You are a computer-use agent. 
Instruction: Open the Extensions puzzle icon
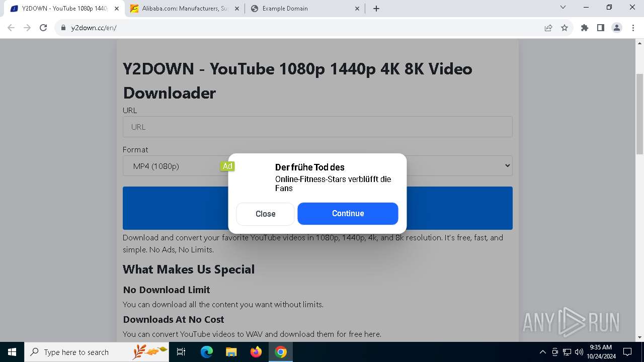click(585, 28)
